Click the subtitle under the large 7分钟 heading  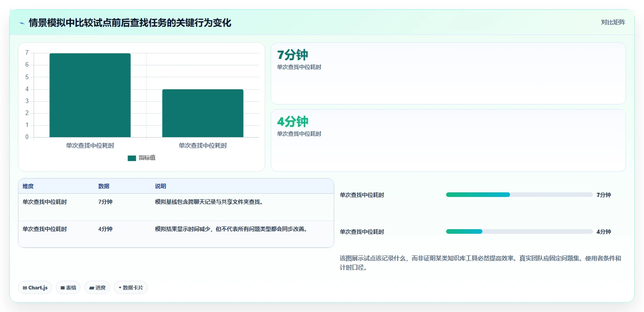click(299, 67)
